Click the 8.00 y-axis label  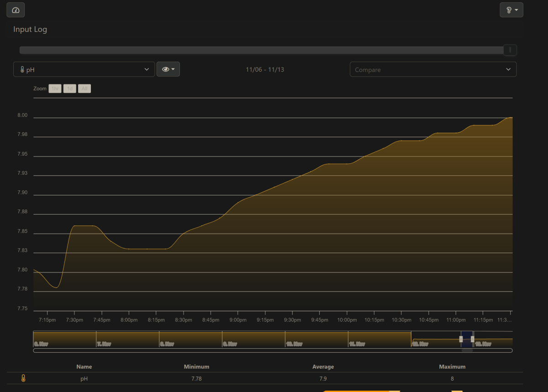(x=23, y=115)
